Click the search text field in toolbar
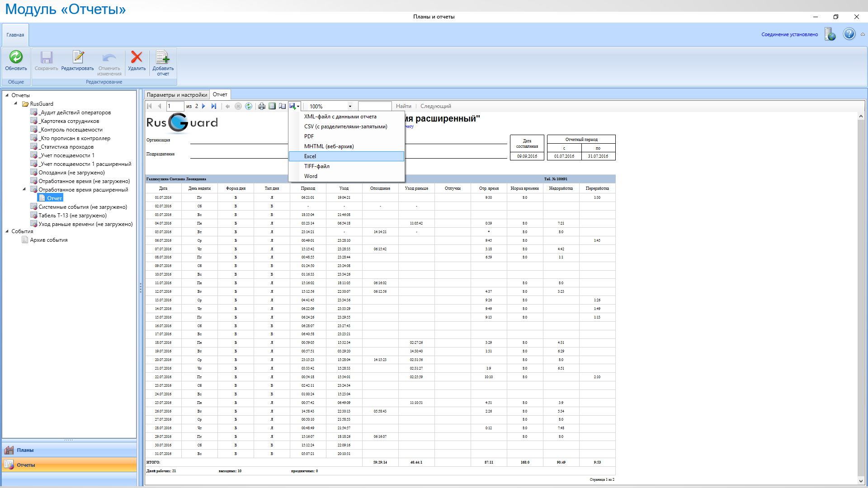This screenshot has width=868, height=488. 374,106
